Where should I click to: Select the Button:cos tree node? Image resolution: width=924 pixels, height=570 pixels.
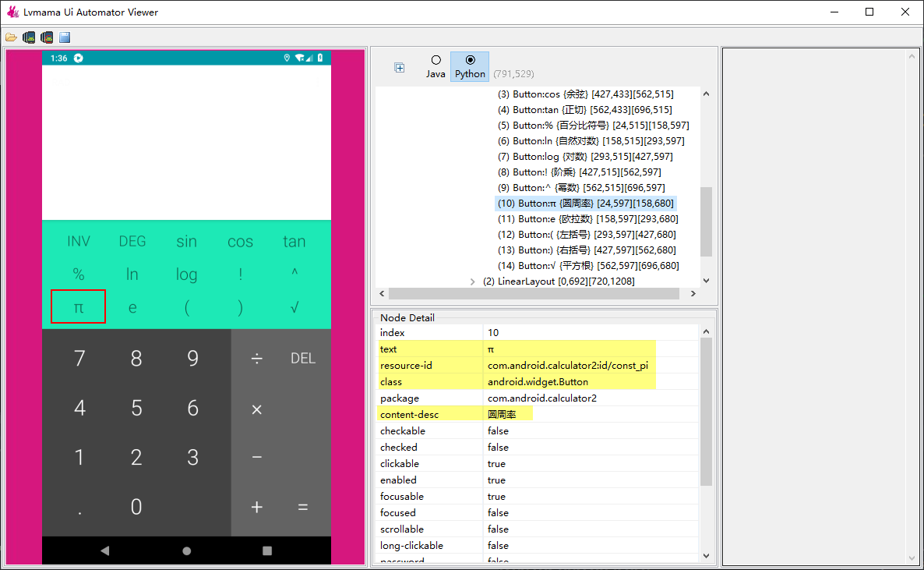coord(584,94)
